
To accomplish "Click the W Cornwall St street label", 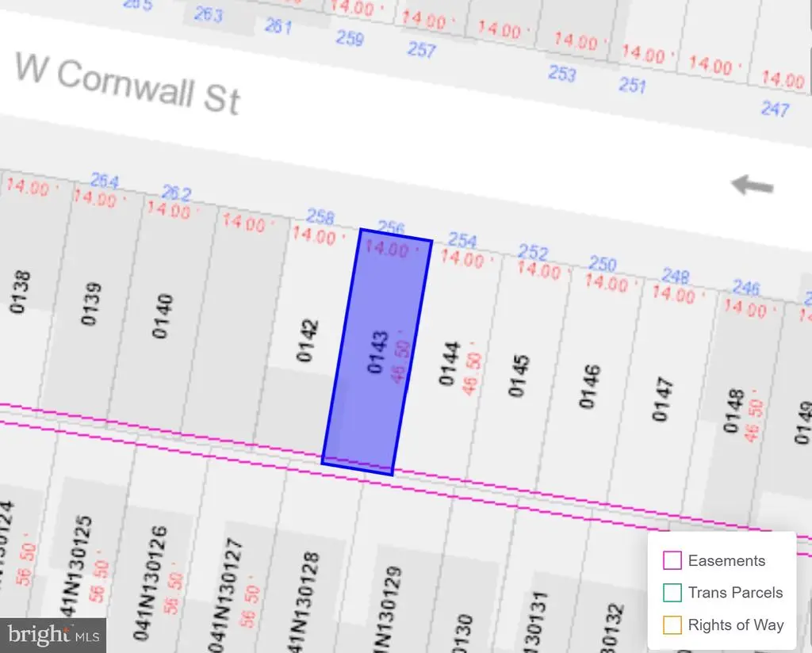I will (x=127, y=86).
